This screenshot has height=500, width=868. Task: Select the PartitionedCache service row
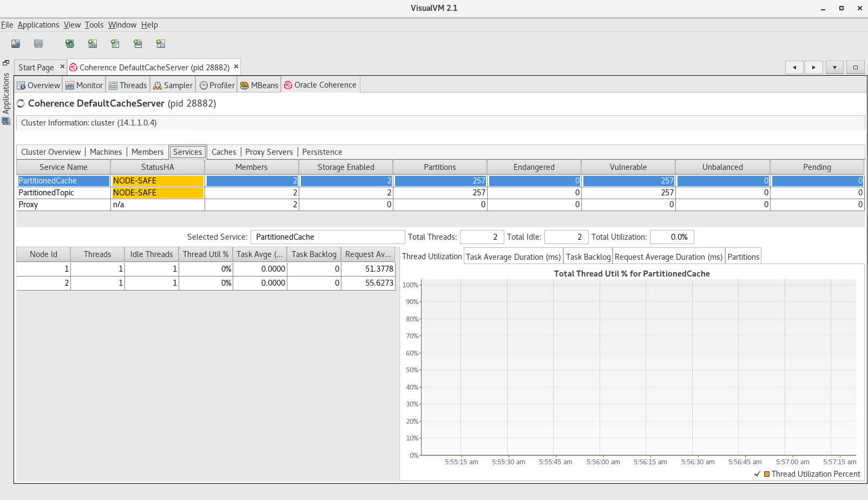click(440, 181)
